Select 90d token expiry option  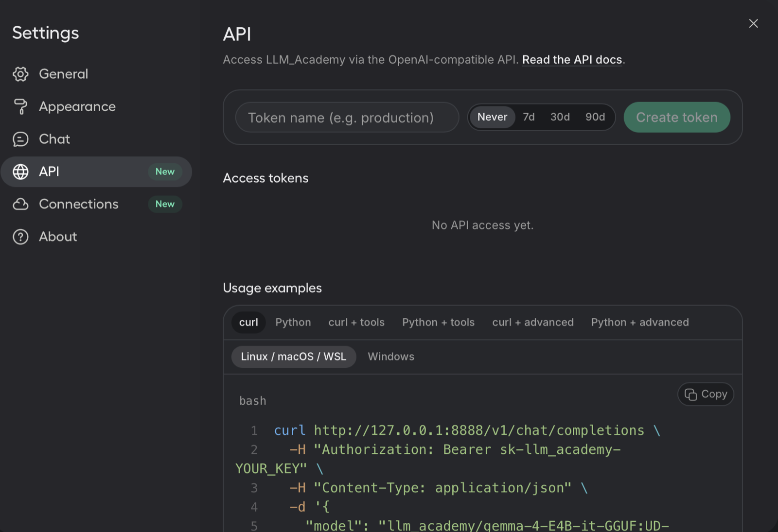tap(595, 117)
